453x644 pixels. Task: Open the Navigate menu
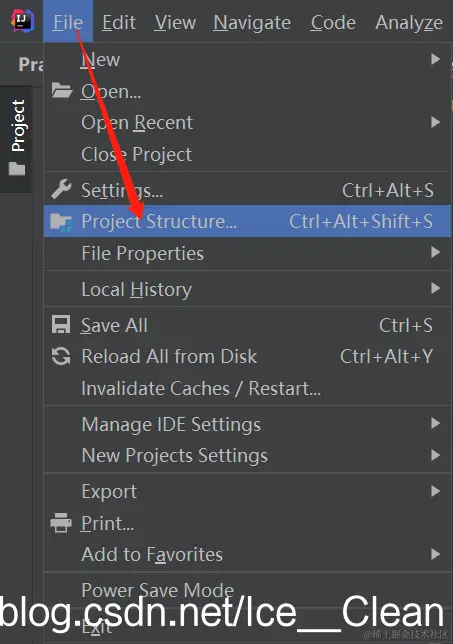tap(252, 22)
